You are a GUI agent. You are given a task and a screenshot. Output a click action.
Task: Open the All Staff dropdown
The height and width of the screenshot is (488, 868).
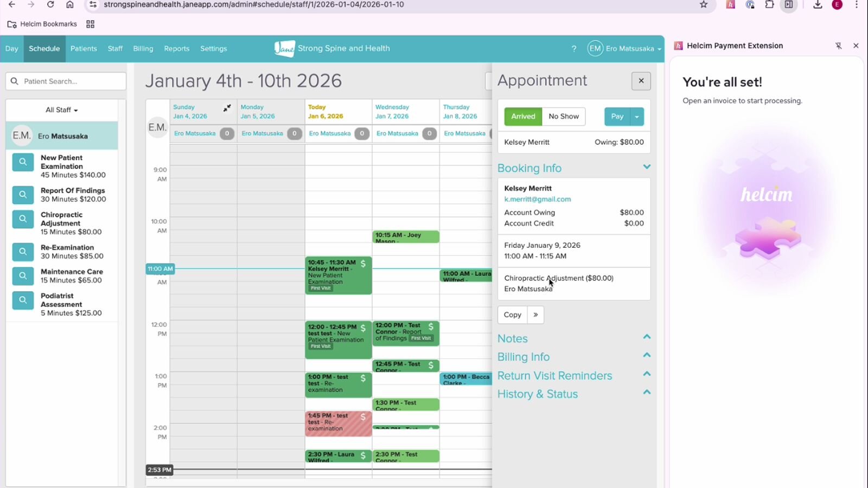click(62, 110)
